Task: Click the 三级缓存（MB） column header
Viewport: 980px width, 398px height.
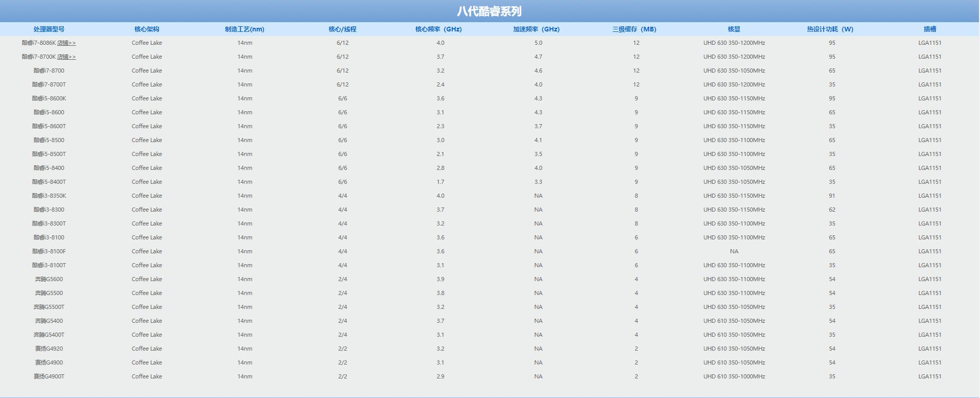Action: [x=634, y=29]
